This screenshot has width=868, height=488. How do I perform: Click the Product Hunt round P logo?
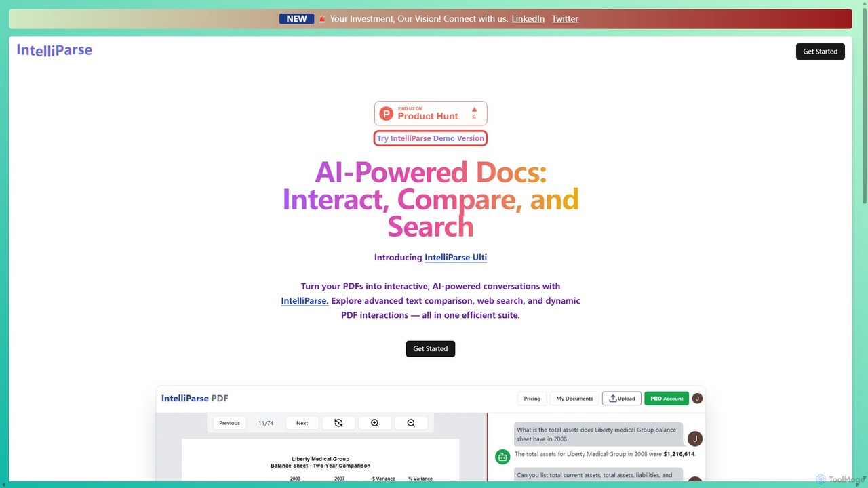387,113
